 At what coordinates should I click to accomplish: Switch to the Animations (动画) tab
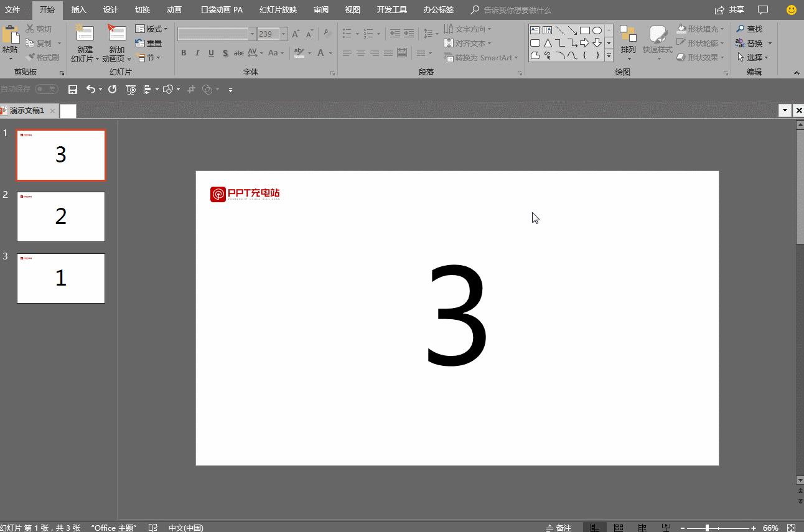[174, 10]
